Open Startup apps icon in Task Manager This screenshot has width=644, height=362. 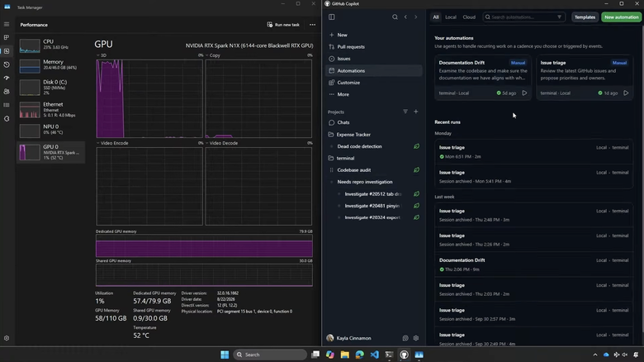[x=7, y=79]
